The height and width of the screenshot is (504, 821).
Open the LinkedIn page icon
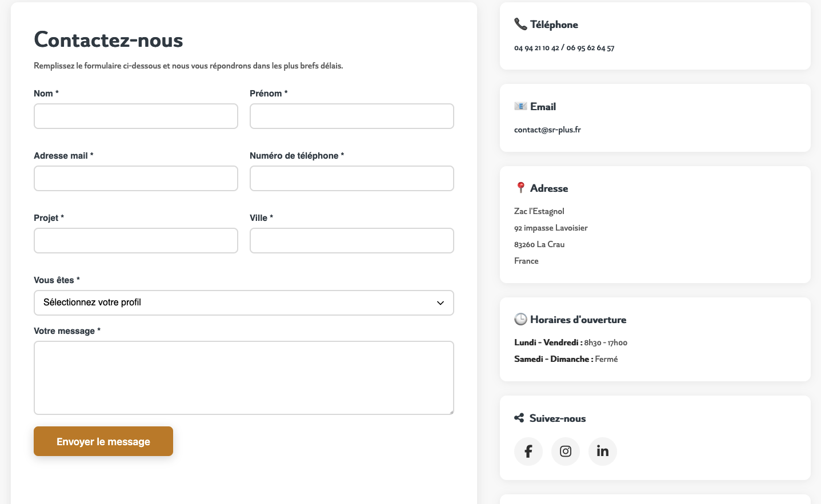pos(602,451)
